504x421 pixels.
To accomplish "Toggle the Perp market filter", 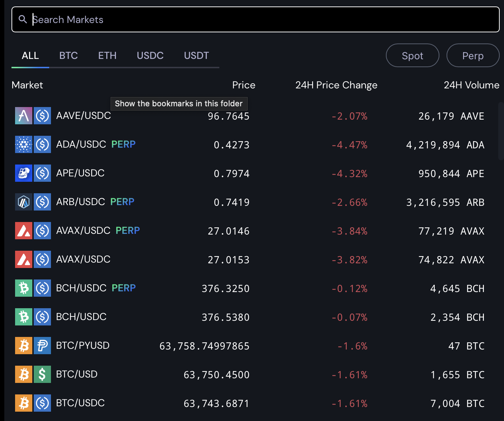I will 473,56.
